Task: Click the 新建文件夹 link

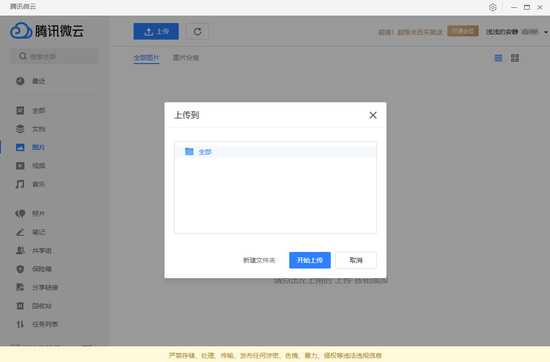Action: click(x=259, y=260)
